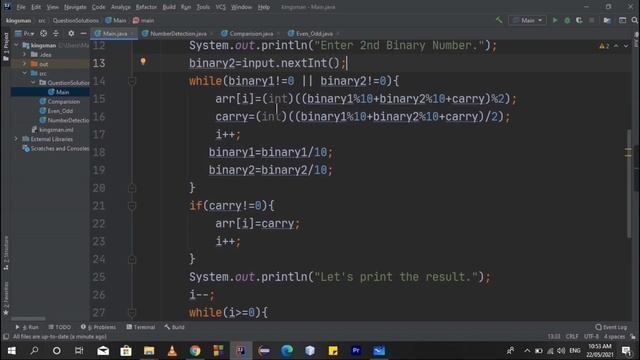The height and width of the screenshot is (360, 640).
Task: Go to previous highlighted error arrow
Action: pos(616,46)
